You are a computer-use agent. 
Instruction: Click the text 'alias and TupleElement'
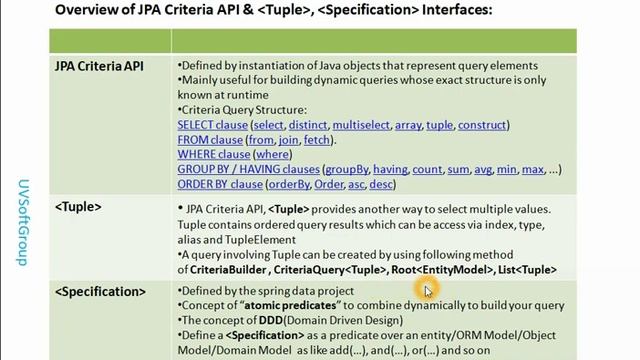(237, 240)
